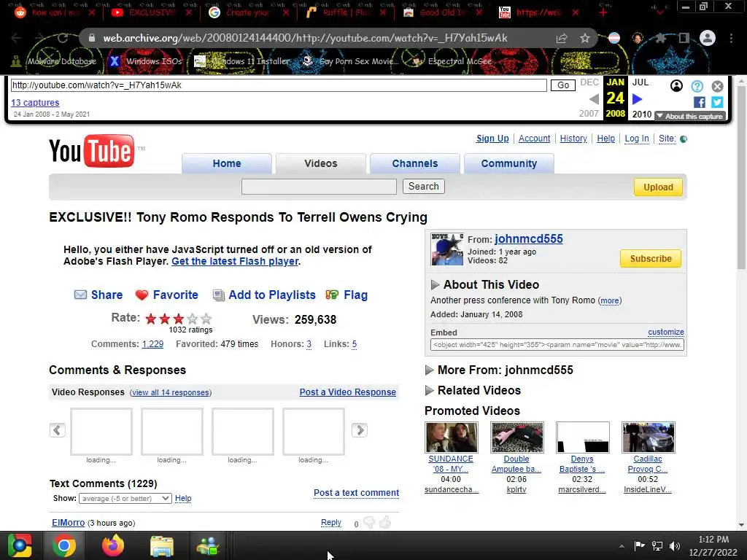747x560 pixels.
Task: Click Post a text comment link
Action: point(356,493)
